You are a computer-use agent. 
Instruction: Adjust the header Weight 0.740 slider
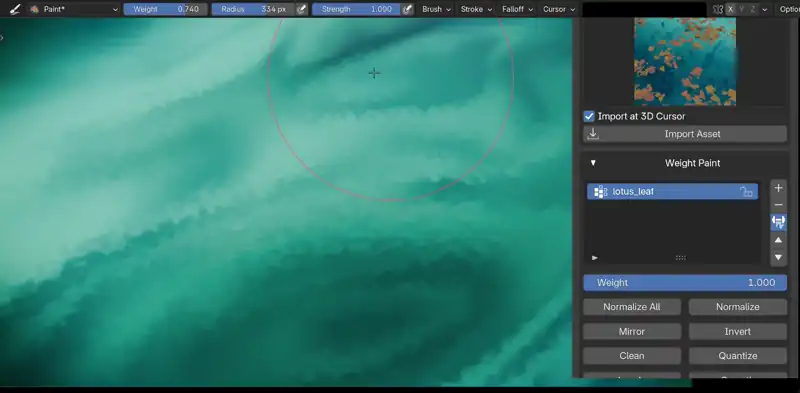pyautogui.click(x=165, y=9)
